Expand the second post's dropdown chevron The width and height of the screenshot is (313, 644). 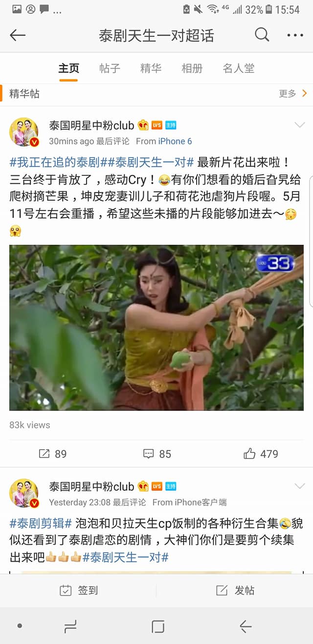[299, 486]
